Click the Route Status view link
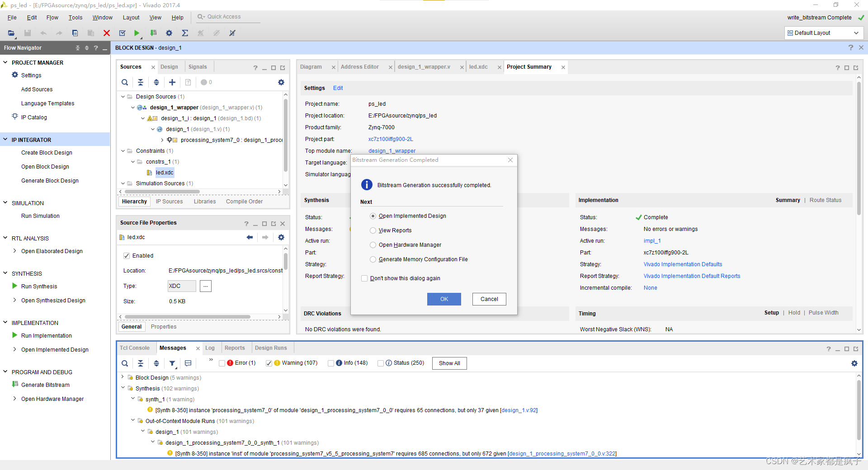This screenshot has width=868, height=470. tap(826, 200)
